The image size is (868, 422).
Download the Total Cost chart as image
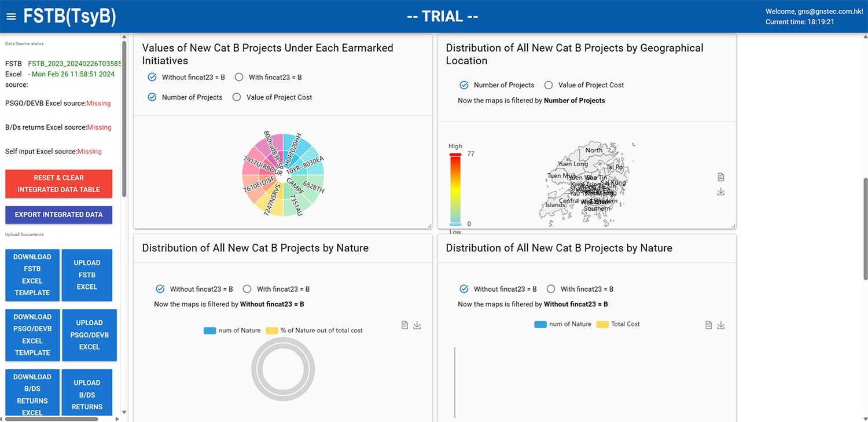(x=721, y=325)
